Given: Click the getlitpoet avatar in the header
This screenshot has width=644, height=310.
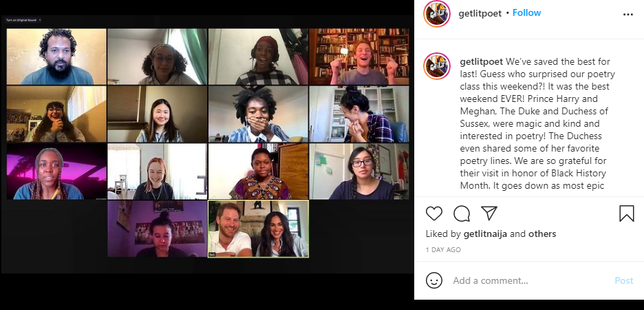Looking at the screenshot, I should coord(437,14).
